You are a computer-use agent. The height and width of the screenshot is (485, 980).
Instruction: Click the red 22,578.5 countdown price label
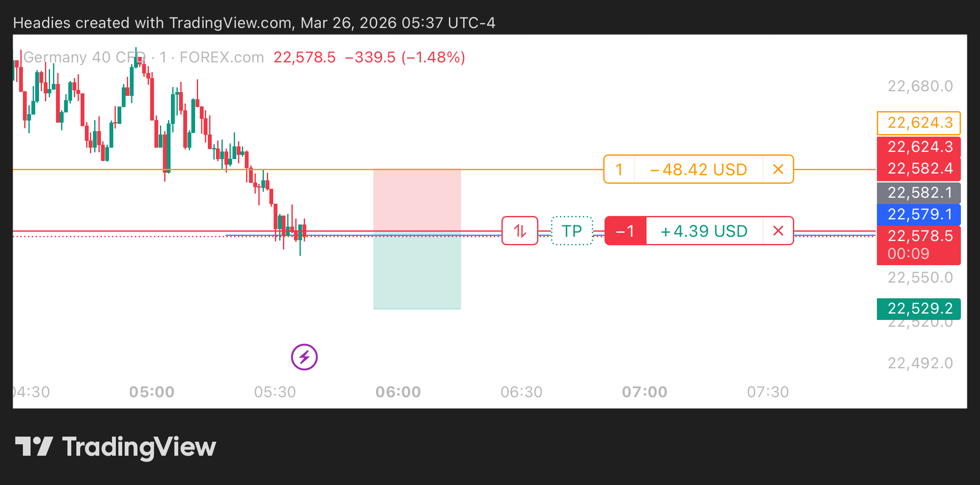pos(919,244)
